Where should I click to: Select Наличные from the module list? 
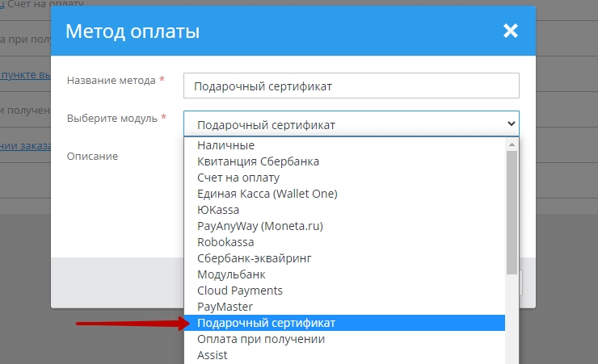click(x=225, y=145)
